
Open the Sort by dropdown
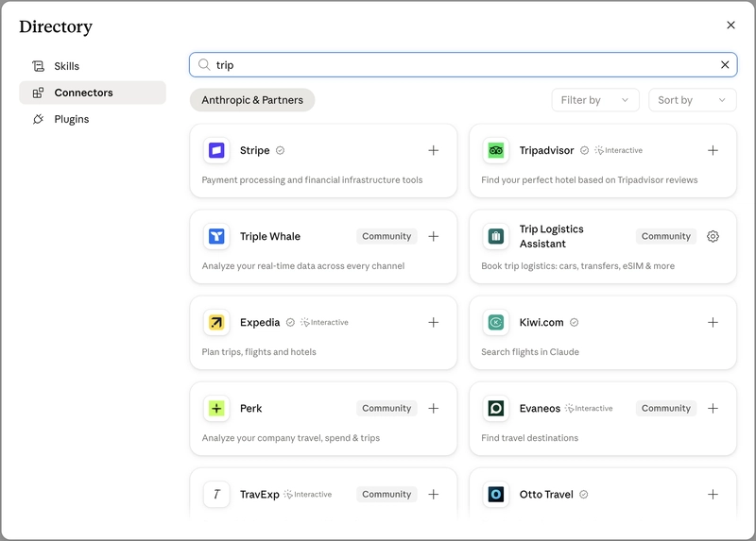(x=693, y=100)
